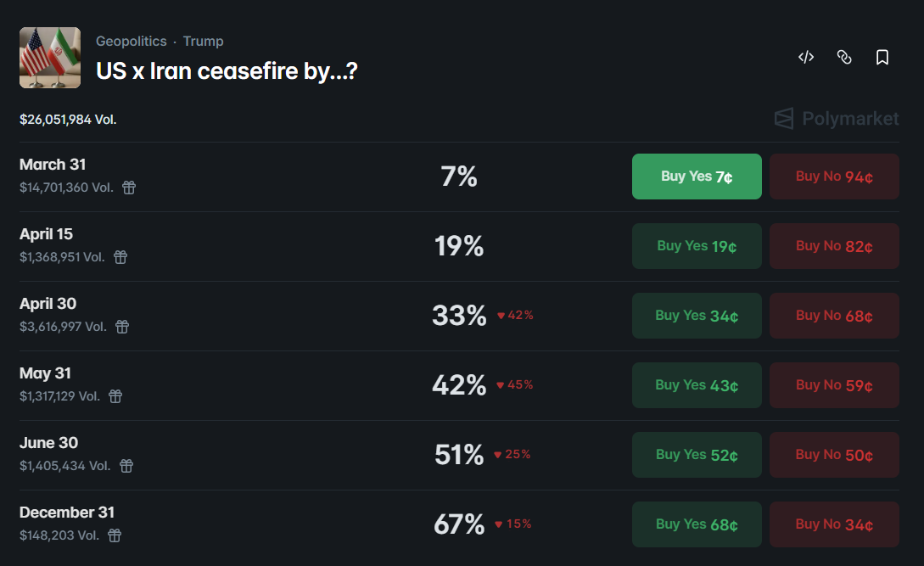Click the gift icon beside April 30 volume

pyautogui.click(x=122, y=327)
